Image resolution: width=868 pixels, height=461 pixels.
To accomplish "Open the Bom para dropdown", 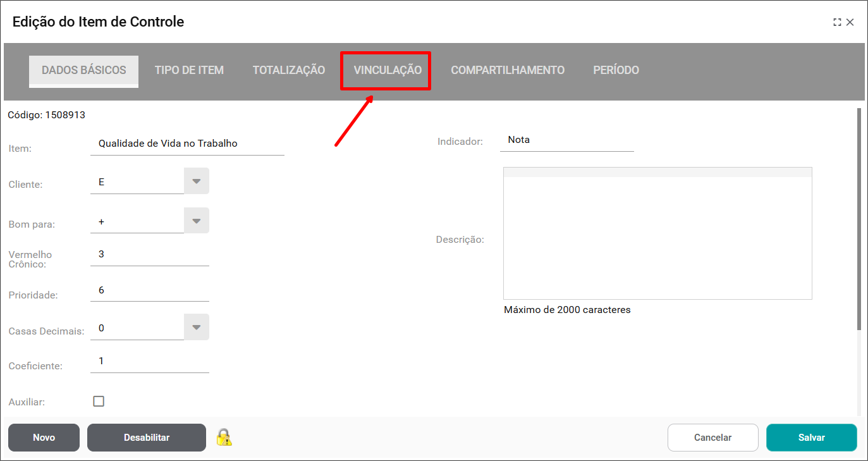I will click(196, 221).
